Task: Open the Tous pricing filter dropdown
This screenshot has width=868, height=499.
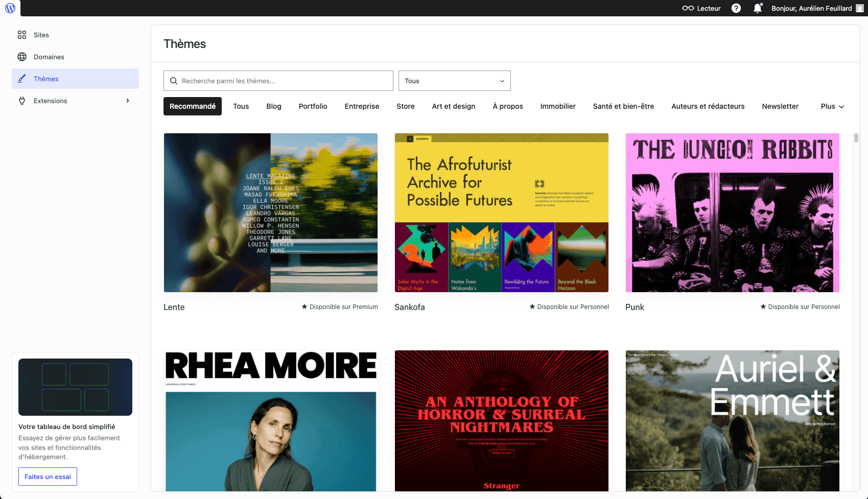Action: pos(454,81)
